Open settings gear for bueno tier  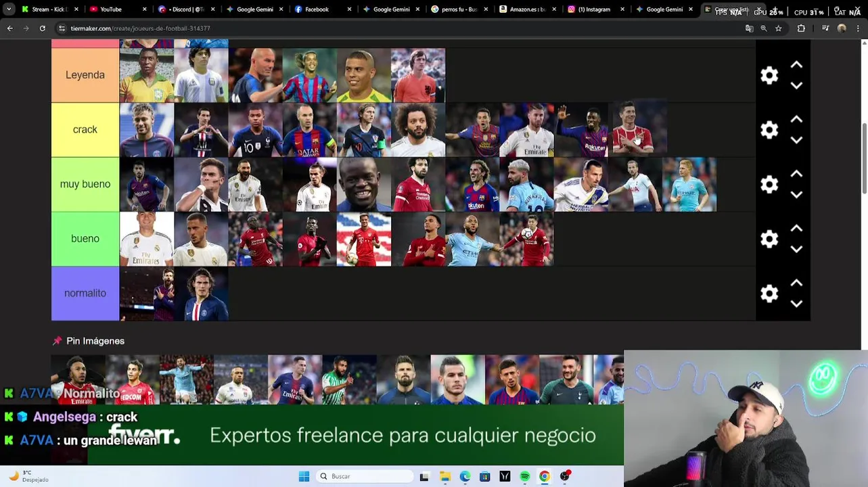[x=769, y=239]
